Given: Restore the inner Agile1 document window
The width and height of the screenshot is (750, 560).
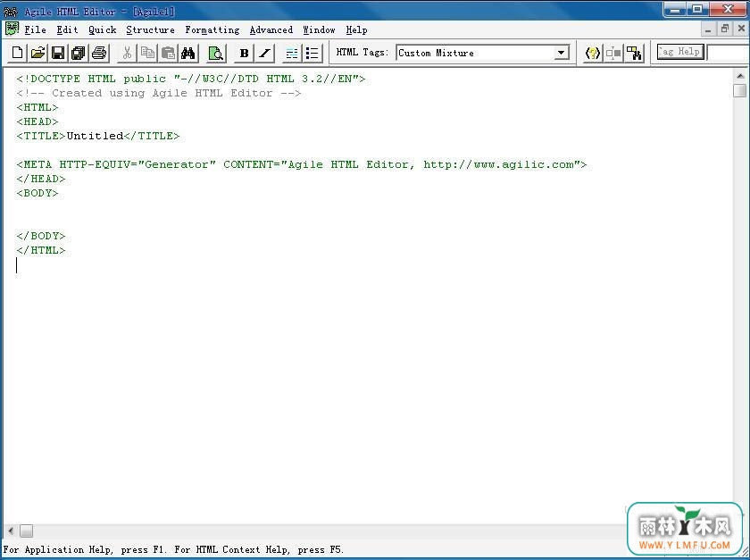Looking at the screenshot, I should coord(725,29).
